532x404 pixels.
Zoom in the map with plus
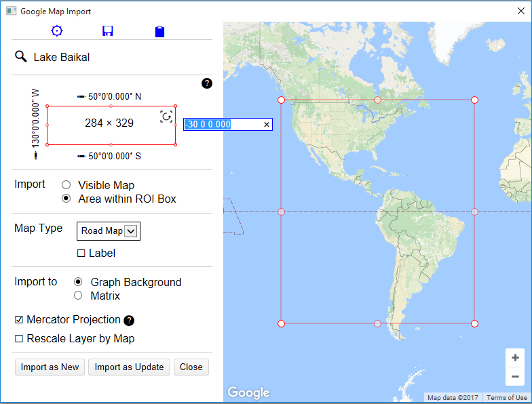click(515, 358)
